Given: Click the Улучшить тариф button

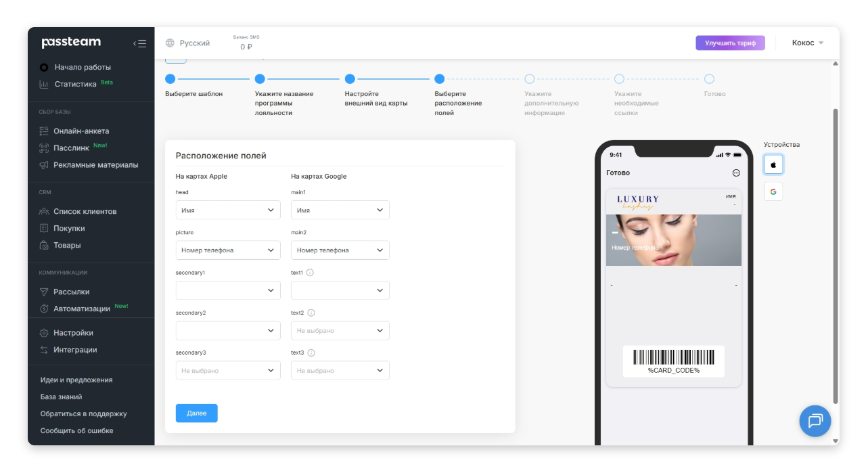Looking at the screenshot, I should [730, 43].
